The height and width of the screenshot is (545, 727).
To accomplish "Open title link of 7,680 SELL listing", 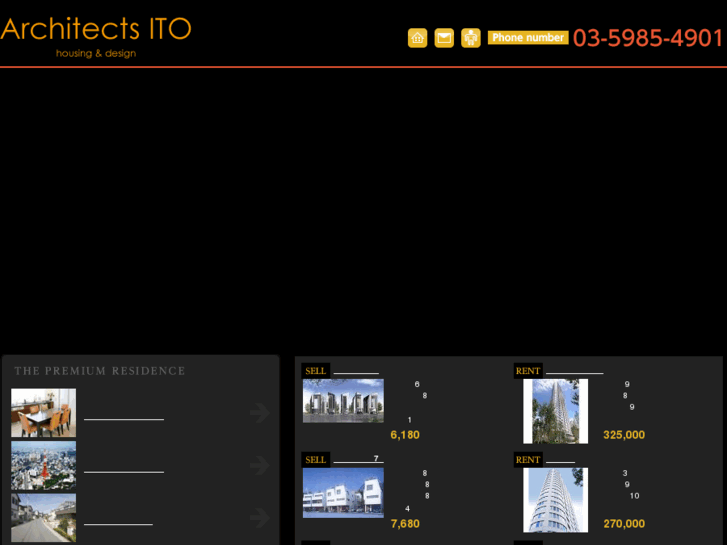I will coord(358,459).
